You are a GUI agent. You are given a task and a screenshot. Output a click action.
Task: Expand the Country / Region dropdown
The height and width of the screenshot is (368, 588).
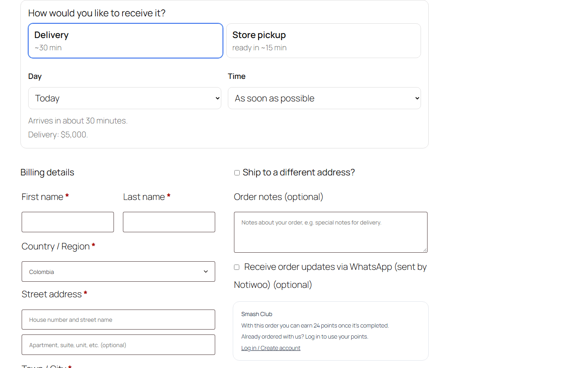tap(118, 272)
